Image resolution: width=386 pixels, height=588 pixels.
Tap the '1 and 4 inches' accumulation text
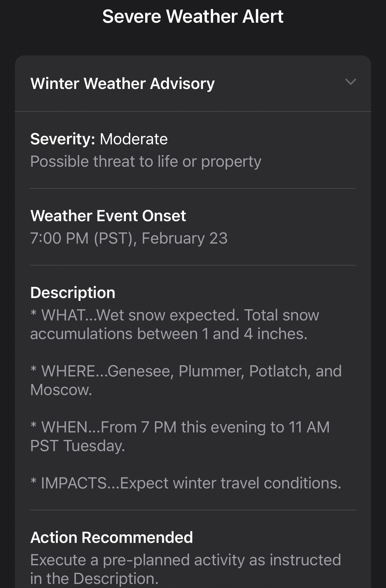(x=255, y=334)
